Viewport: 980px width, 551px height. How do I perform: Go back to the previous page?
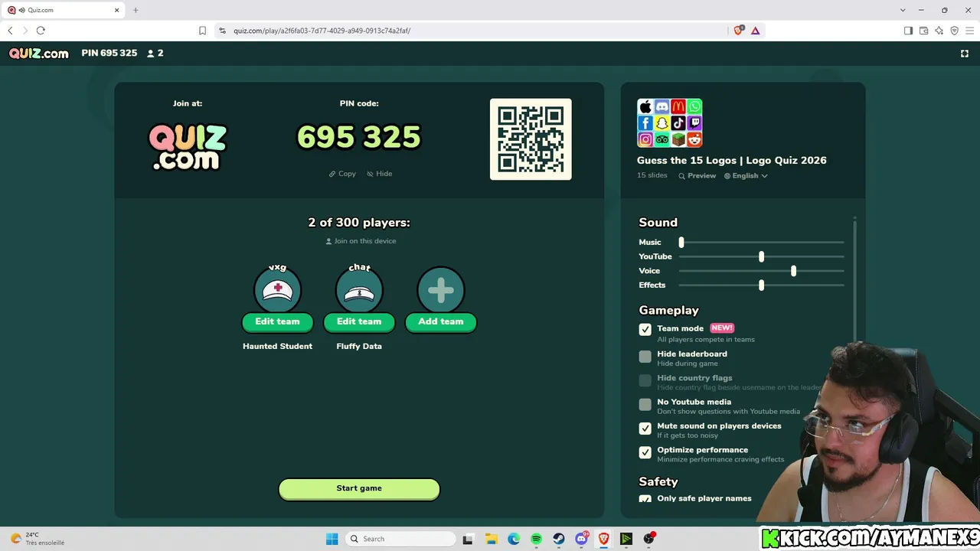pyautogui.click(x=10, y=31)
